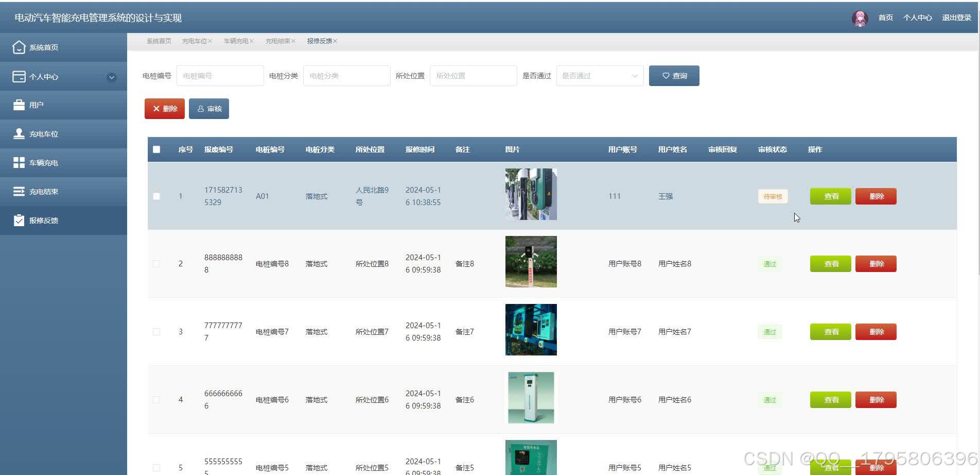
Task: Switch to the 充电车位 tab
Action: coord(194,41)
